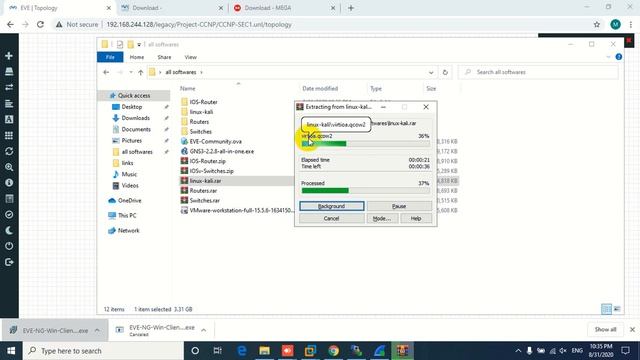Click the file progress bar for virtioa.qcow2
The height and width of the screenshot is (360, 640).
pos(365,144)
